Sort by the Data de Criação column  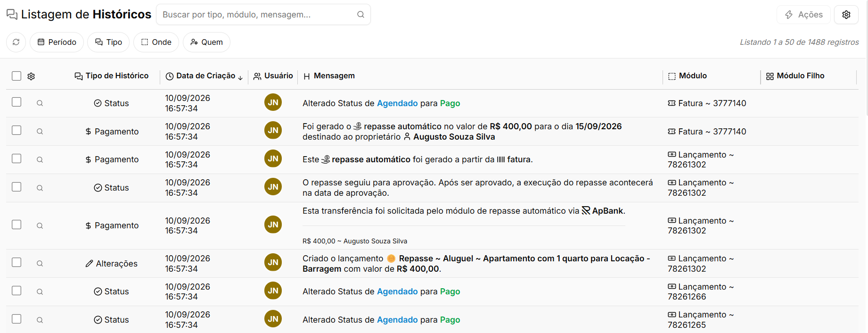click(x=205, y=76)
